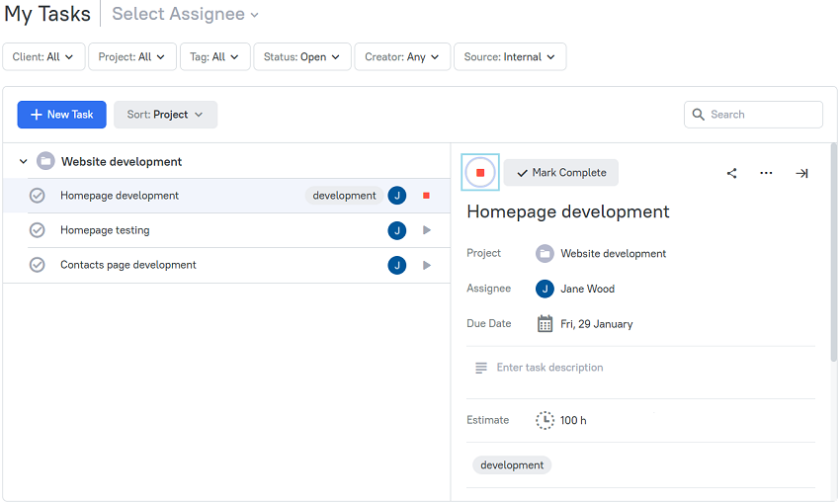
Task: Click the project folder icon in the details panel
Action: coord(545,253)
